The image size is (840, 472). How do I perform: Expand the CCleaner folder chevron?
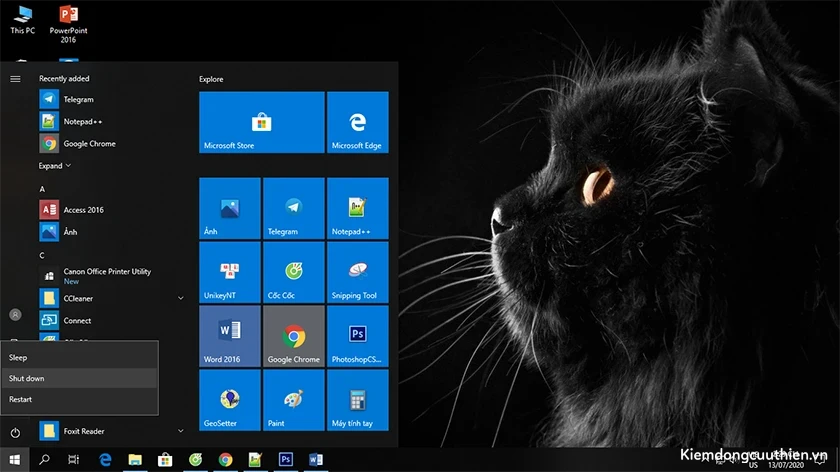click(181, 298)
